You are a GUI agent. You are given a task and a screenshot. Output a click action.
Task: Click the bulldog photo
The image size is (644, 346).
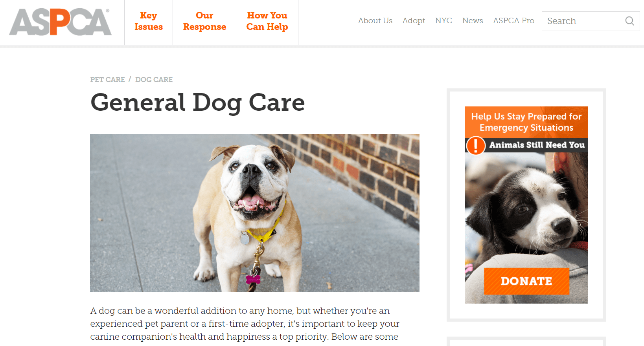point(255,213)
